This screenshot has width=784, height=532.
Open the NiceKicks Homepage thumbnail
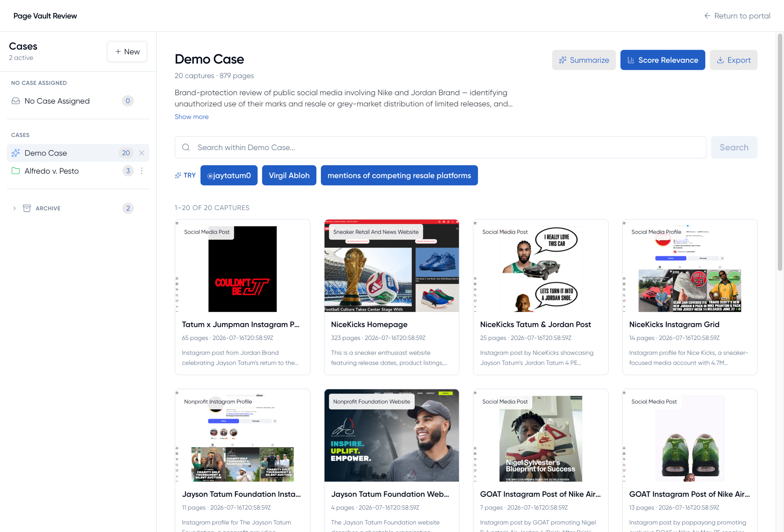(392, 266)
